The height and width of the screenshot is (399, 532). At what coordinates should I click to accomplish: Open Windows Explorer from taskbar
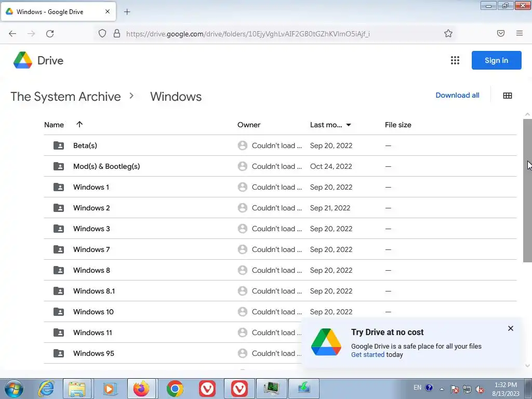coord(77,389)
